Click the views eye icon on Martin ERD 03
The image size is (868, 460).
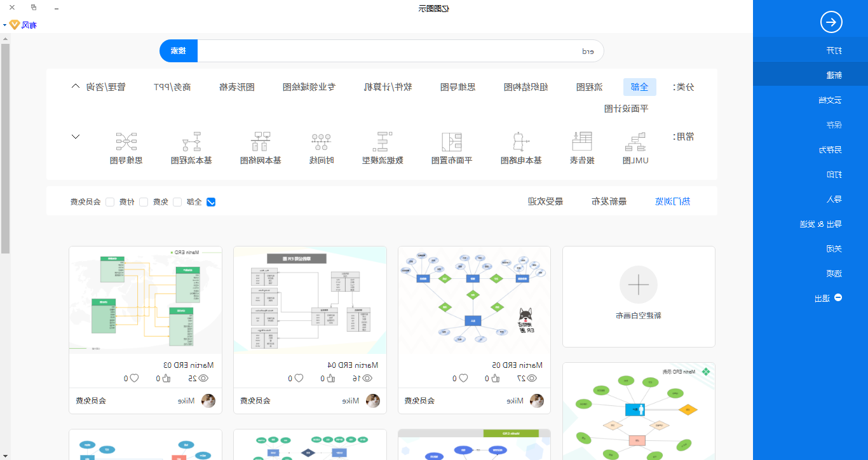tap(203, 378)
